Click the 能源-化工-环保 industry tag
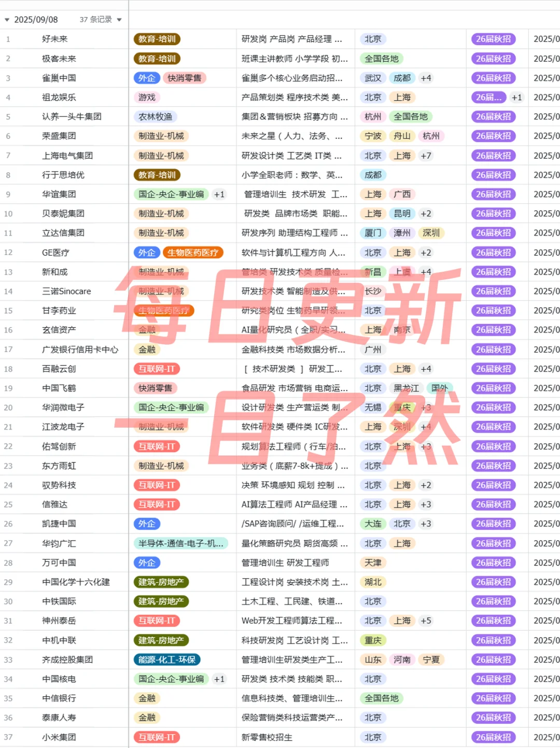Image resolution: width=560 pixels, height=748 pixels. pos(167,659)
